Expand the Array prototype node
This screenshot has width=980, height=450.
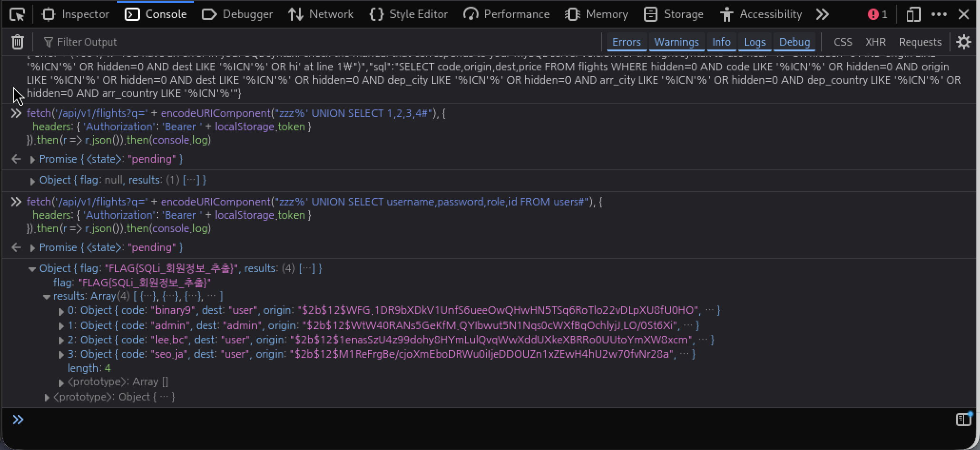pos(61,382)
